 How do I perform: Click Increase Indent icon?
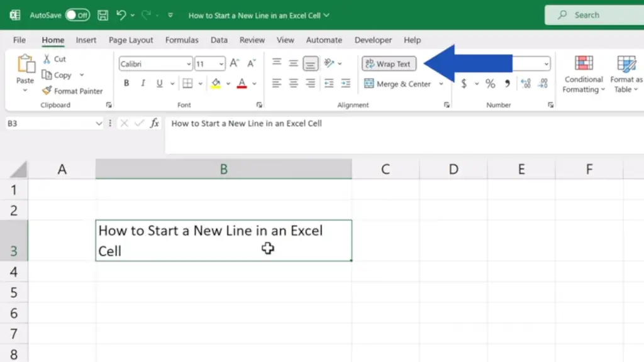tap(346, 84)
